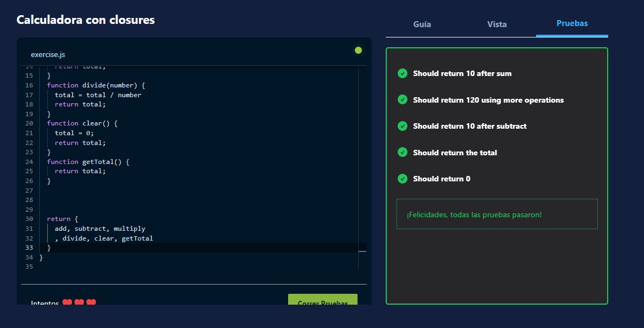644x328 pixels.
Task: Click the 'Calculadora con closures' title
Action: [85, 20]
